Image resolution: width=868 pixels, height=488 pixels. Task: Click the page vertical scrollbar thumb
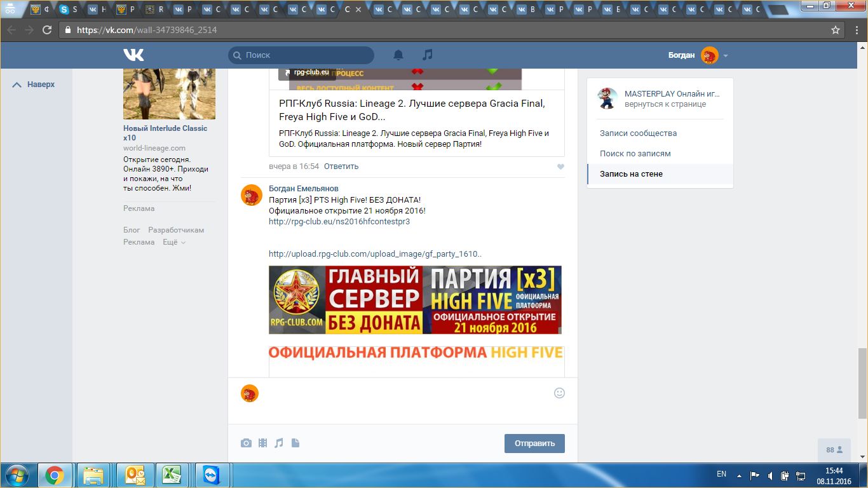862,384
